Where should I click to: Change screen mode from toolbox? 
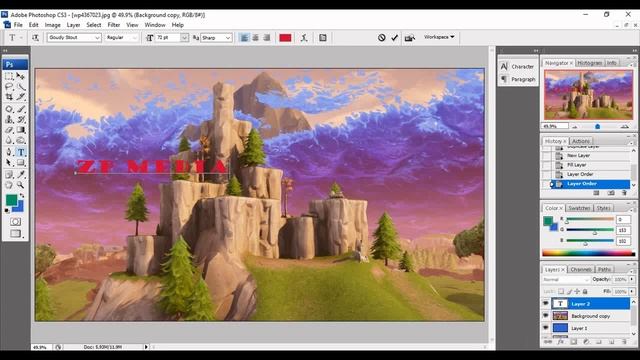point(16,233)
